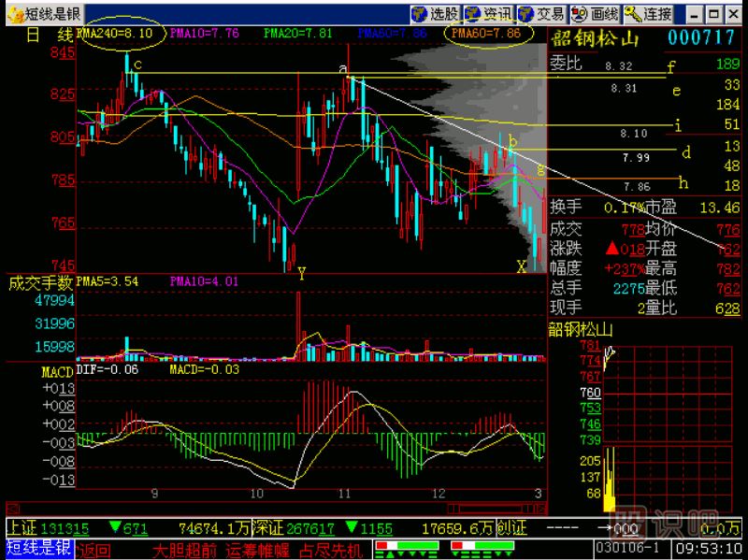Click the green down arrow beside 上证 index

tap(116, 528)
